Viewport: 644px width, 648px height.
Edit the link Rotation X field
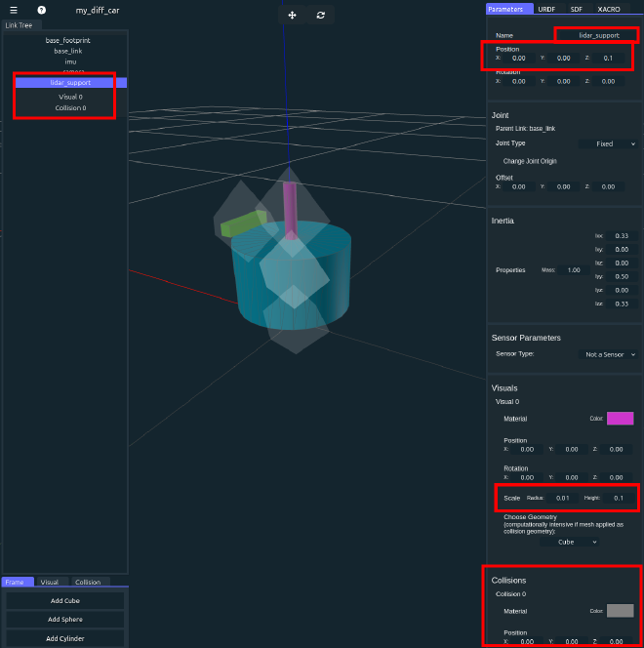pos(519,81)
